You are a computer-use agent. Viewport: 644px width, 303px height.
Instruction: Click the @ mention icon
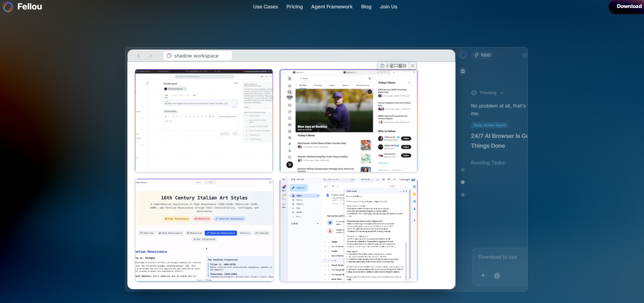point(497,276)
